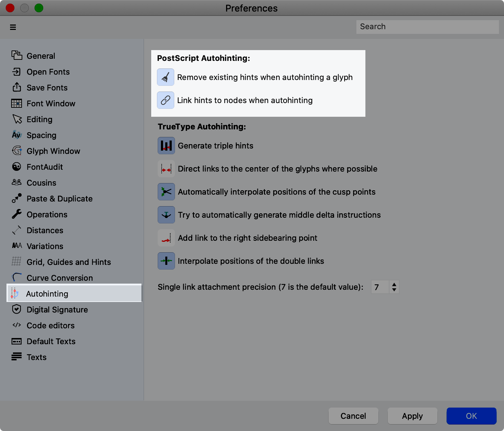Click the Variations AAA icon
The image size is (504, 431).
point(17,245)
